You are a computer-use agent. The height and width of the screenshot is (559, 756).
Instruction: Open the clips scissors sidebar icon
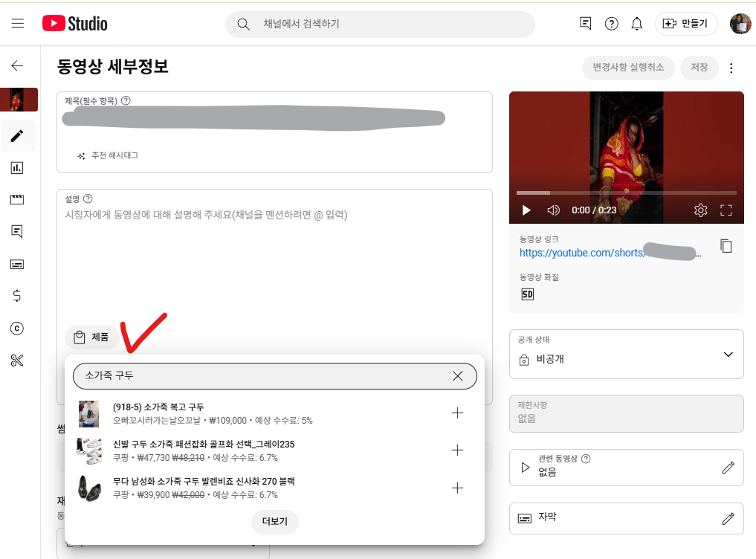point(17,361)
